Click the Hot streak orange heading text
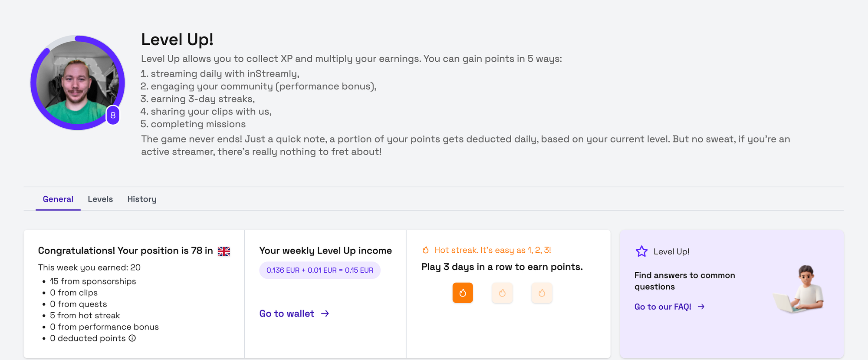This screenshot has width=868, height=360. click(493, 250)
